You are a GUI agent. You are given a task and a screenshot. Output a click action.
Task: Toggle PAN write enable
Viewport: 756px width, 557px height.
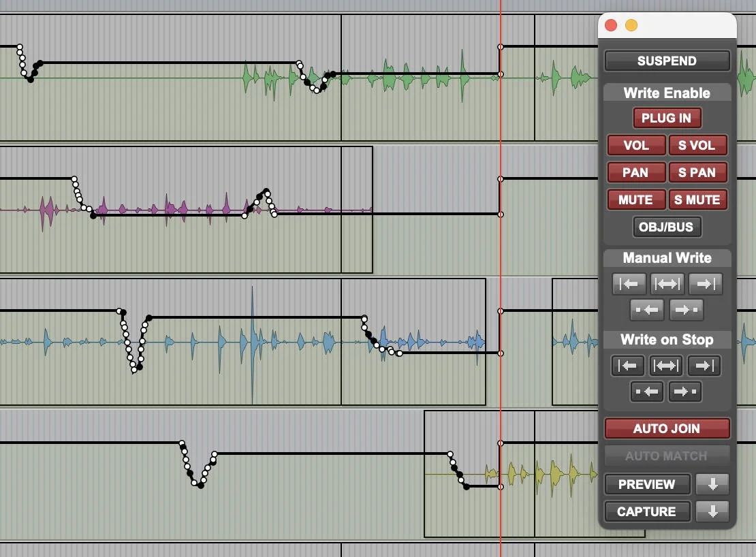tap(636, 172)
